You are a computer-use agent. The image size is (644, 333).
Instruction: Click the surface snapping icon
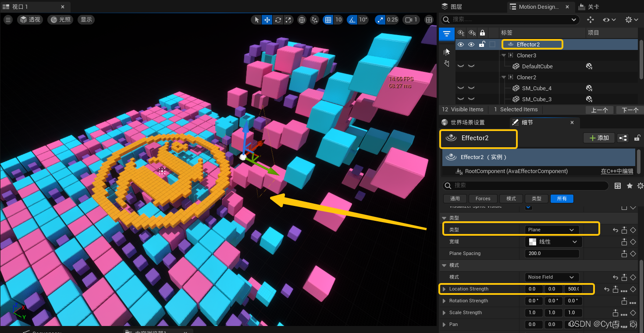[314, 20]
